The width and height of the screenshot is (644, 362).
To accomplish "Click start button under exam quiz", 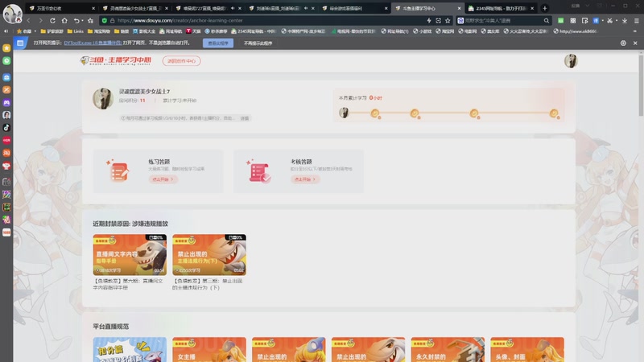I will [x=305, y=179].
